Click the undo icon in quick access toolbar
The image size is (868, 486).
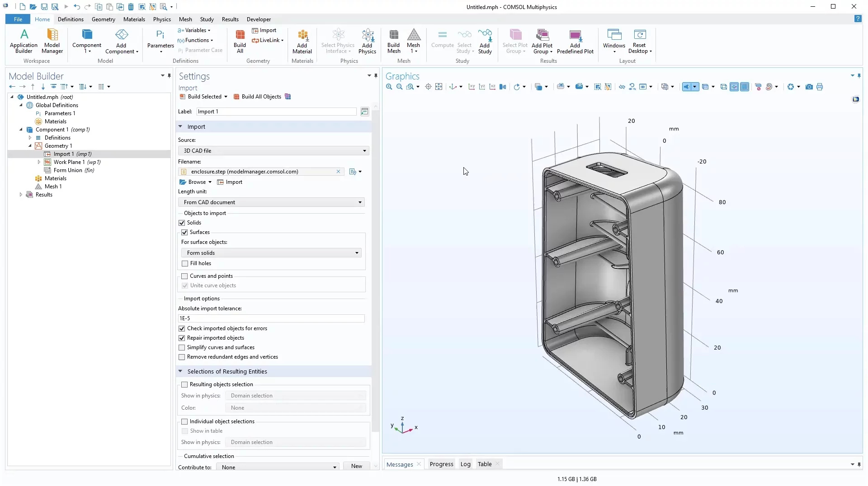77,7
